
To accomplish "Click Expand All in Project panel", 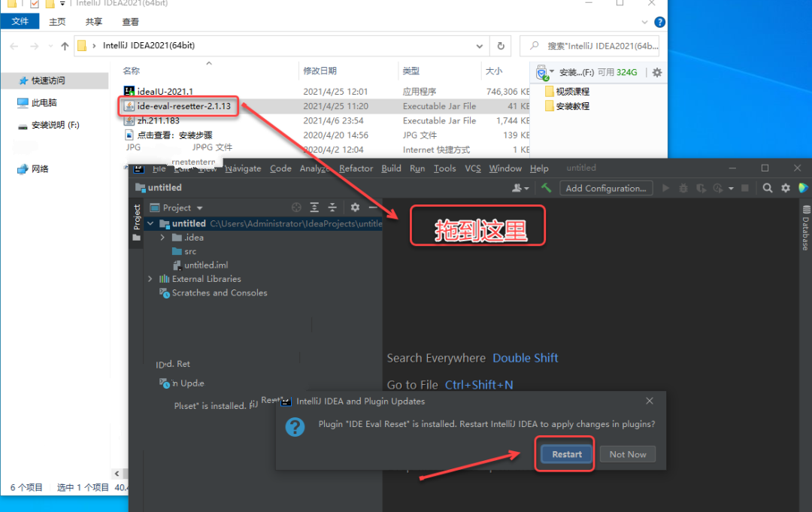I will click(314, 208).
